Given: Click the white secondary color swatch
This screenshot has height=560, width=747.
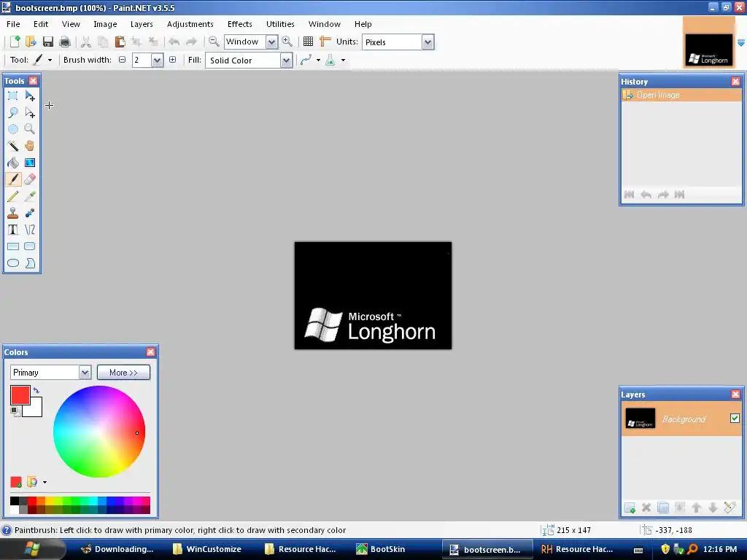Looking at the screenshot, I should 35,410.
